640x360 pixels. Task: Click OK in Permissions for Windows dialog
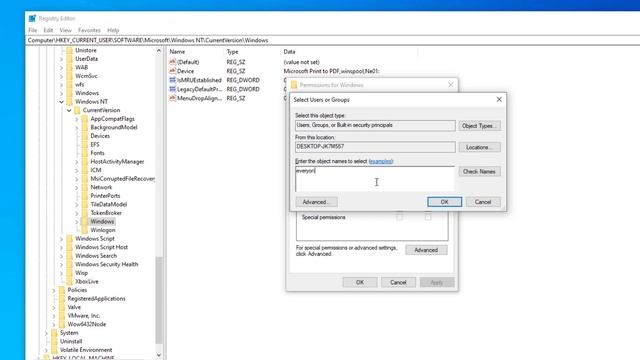(360, 282)
